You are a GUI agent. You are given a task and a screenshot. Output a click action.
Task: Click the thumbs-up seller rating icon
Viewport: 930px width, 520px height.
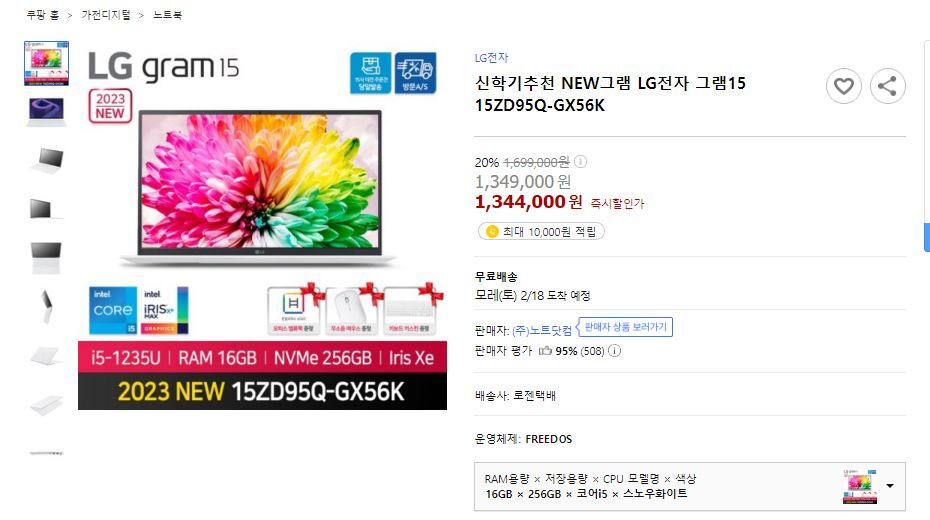545,351
